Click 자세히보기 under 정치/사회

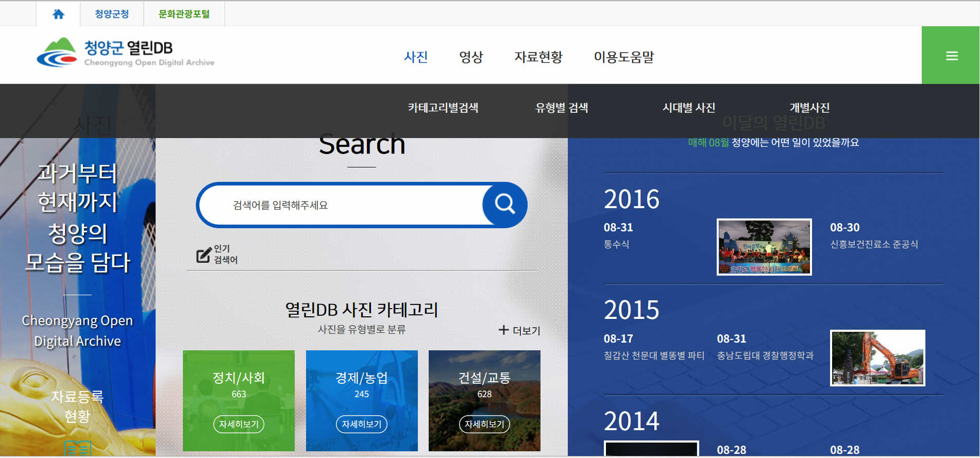pyautogui.click(x=239, y=424)
